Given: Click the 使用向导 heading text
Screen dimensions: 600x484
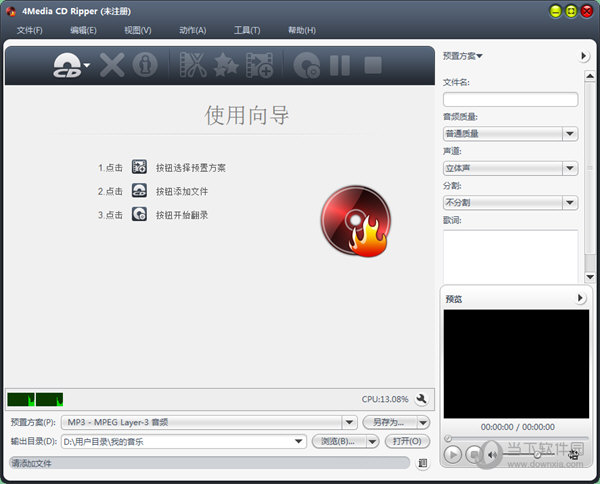Looking at the screenshot, I should [246, 115].
